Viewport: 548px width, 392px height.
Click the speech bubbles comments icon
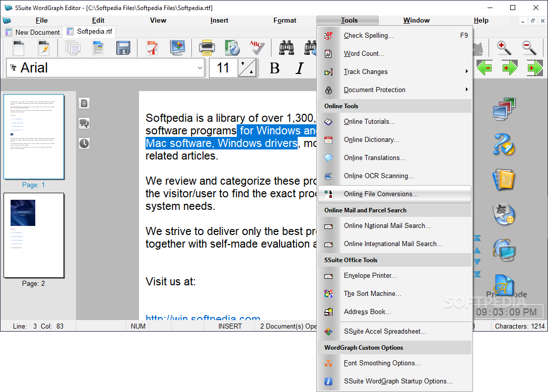84,123
